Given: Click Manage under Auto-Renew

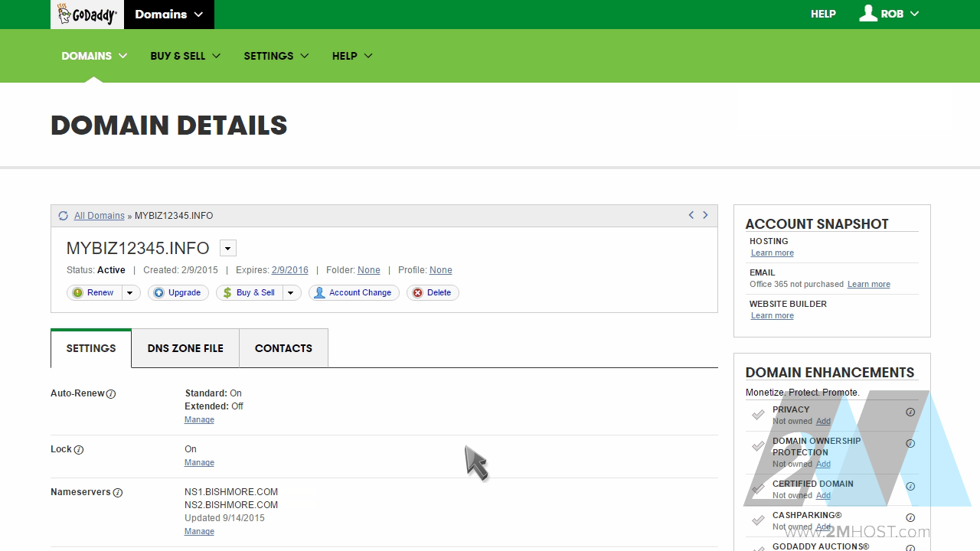Looking at the screenshot, I should point(199,419).
